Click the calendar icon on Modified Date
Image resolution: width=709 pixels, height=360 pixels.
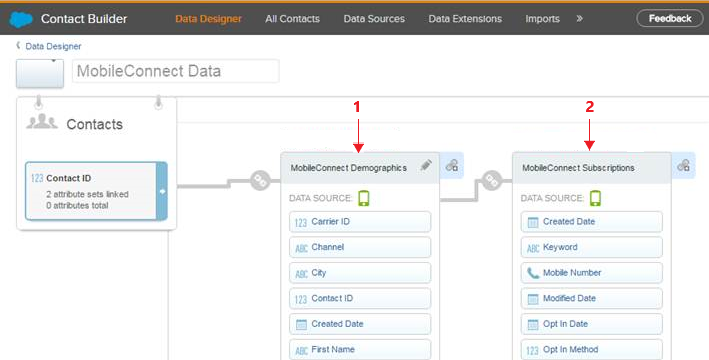click(533, 299)
